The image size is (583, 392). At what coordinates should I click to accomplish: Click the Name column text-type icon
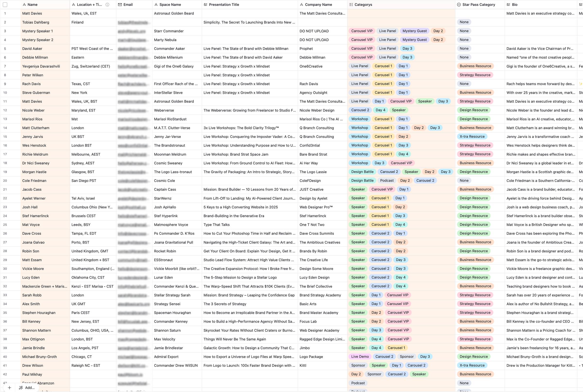pos(24,5)
